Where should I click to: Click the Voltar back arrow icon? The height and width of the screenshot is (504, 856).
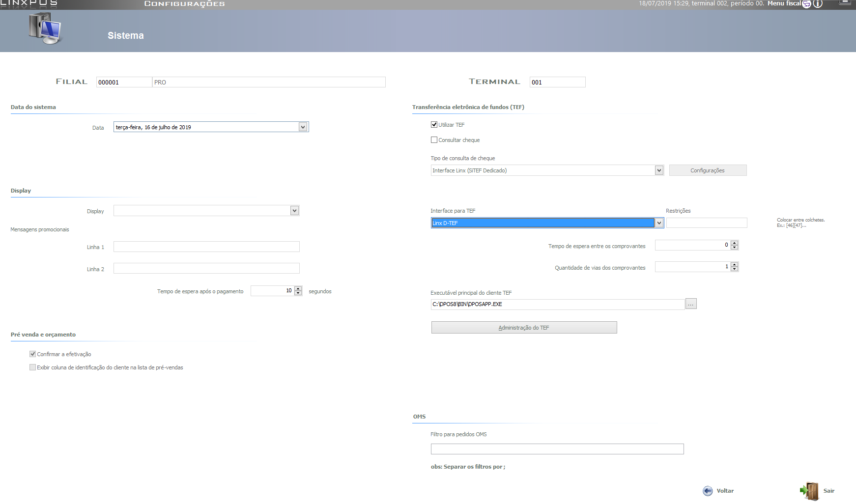(x=708, y=491)
